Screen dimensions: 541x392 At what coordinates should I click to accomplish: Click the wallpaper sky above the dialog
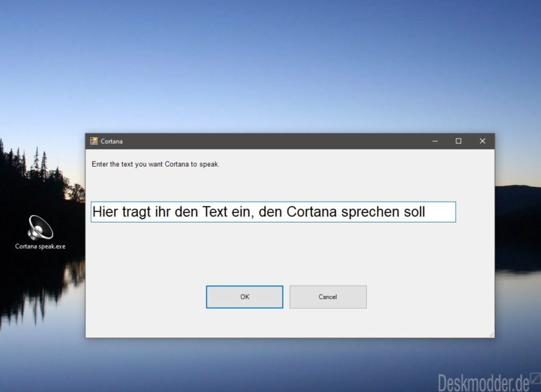pos(269,67)
